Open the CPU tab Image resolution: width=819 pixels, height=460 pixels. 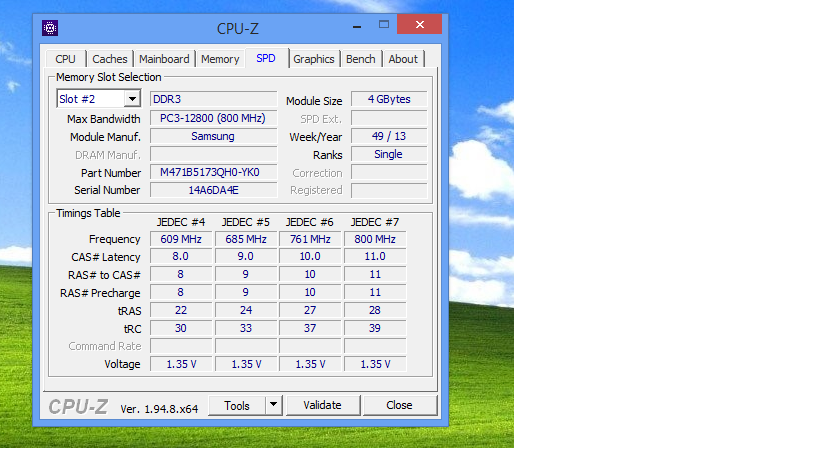pos(65,59)
